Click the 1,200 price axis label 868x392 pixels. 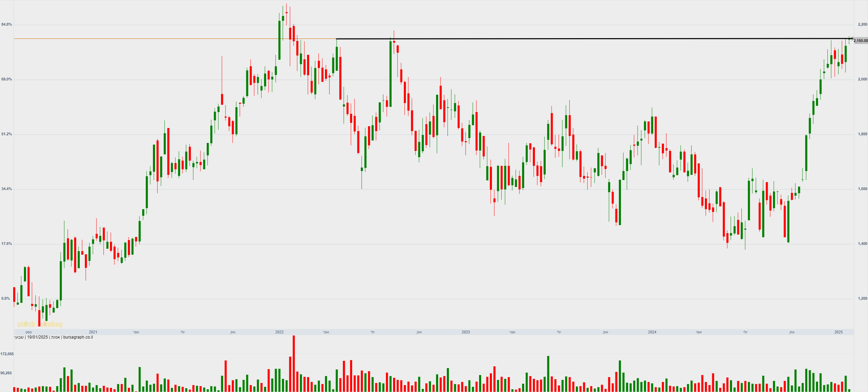point(862,298)
